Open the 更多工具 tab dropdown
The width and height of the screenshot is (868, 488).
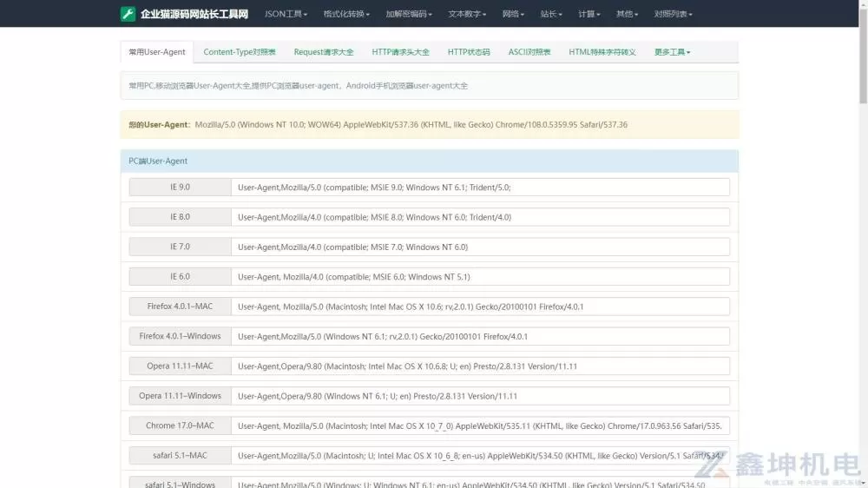(x=672, y=52)
